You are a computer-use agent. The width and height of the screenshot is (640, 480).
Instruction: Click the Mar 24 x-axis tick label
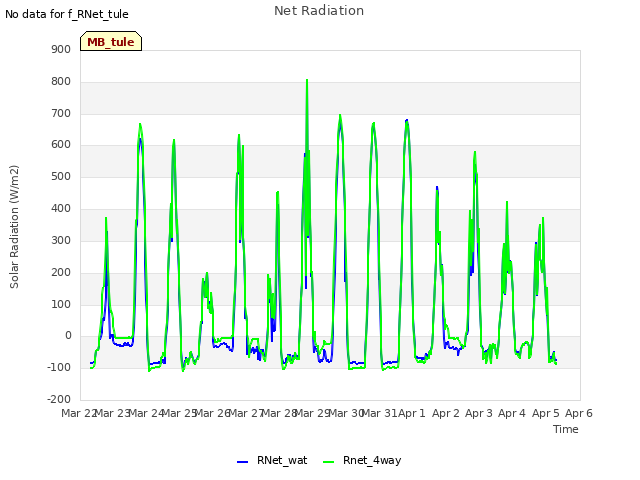146,413
